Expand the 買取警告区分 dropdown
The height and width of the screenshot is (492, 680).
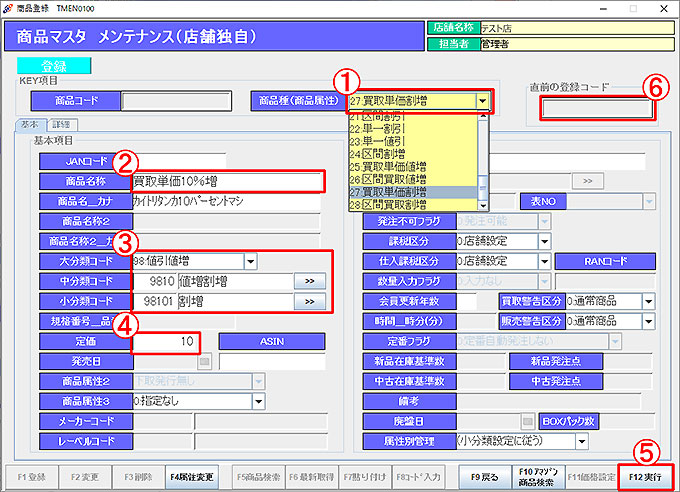coord(648,301)
